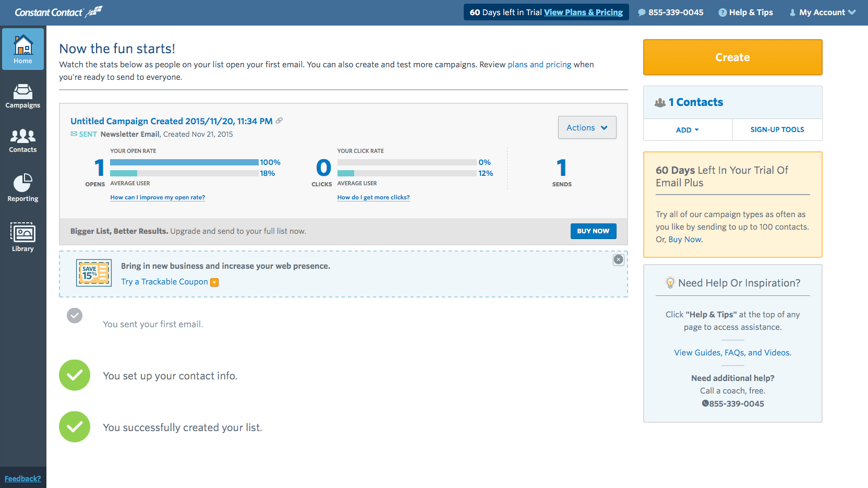Screen dimensions: 868x488
Task: Open the plans and pricing text link
Action: coord(539,65)
